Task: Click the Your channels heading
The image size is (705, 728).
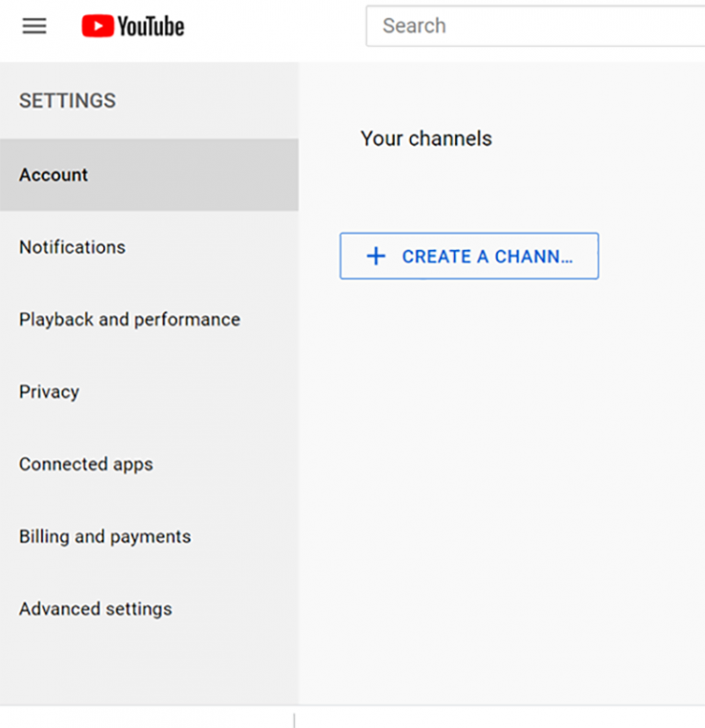Action: pyautogui.click(x=426, y=138)
